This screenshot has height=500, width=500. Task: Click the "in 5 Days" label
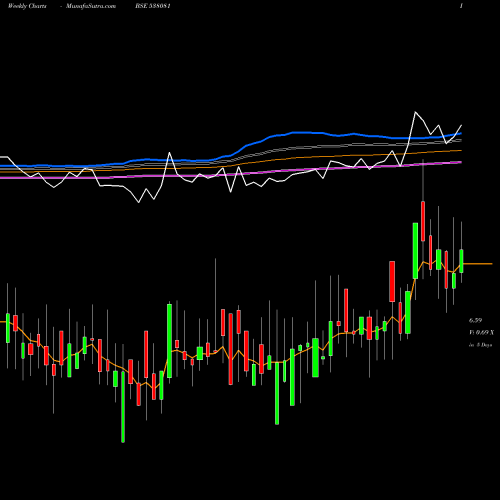click(x=480, y=345)
